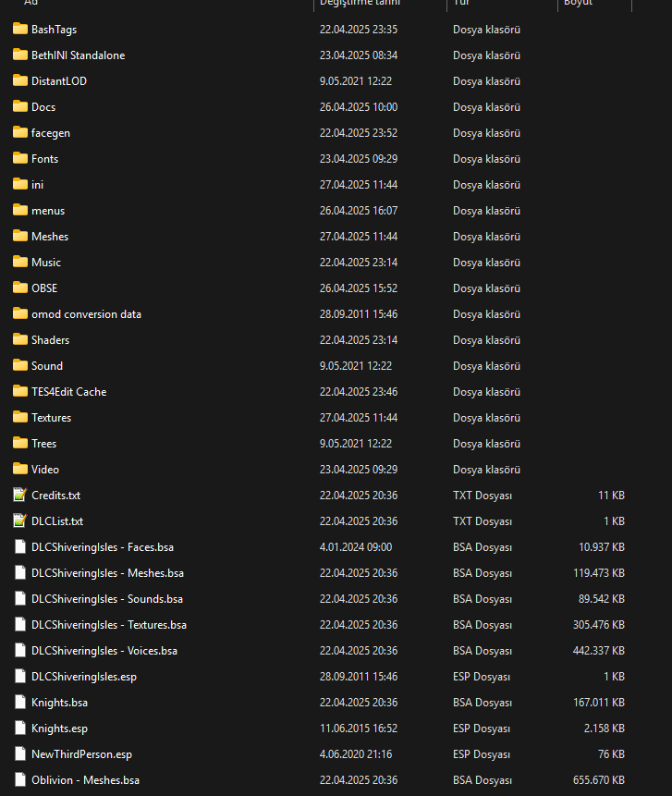Image resolution: width=672 pixels, height=796 pixels.
Task: Select DLCShiveringIsles - Sounds.bsa file name
Action: (x=107, y=599)
